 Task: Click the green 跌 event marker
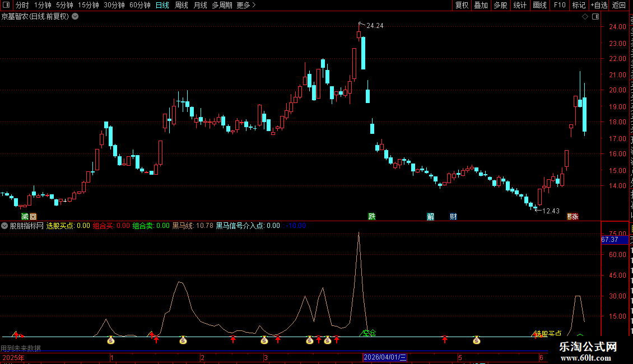(372, 216)
